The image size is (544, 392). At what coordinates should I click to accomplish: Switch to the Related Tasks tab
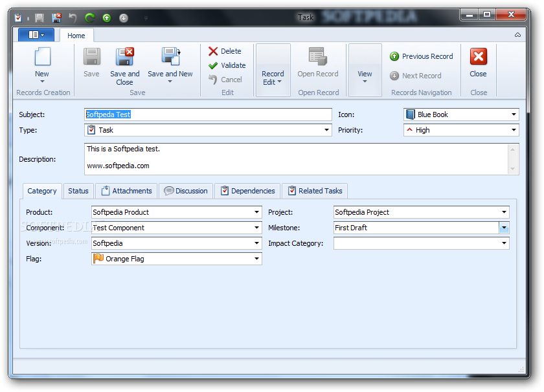[315, 191]
